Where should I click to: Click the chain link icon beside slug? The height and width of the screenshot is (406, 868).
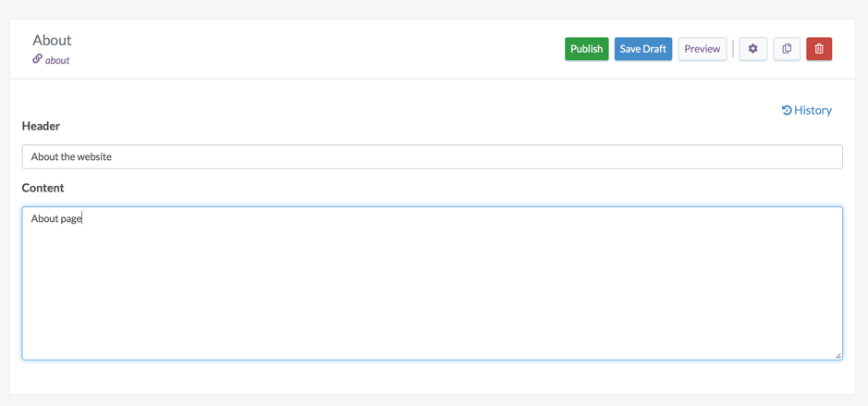click(37, 59)
